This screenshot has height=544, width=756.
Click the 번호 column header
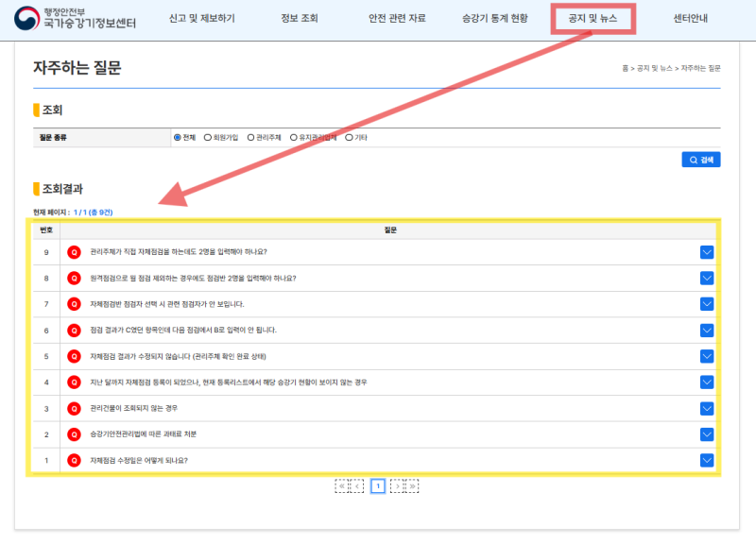click(x=46, y=230)
